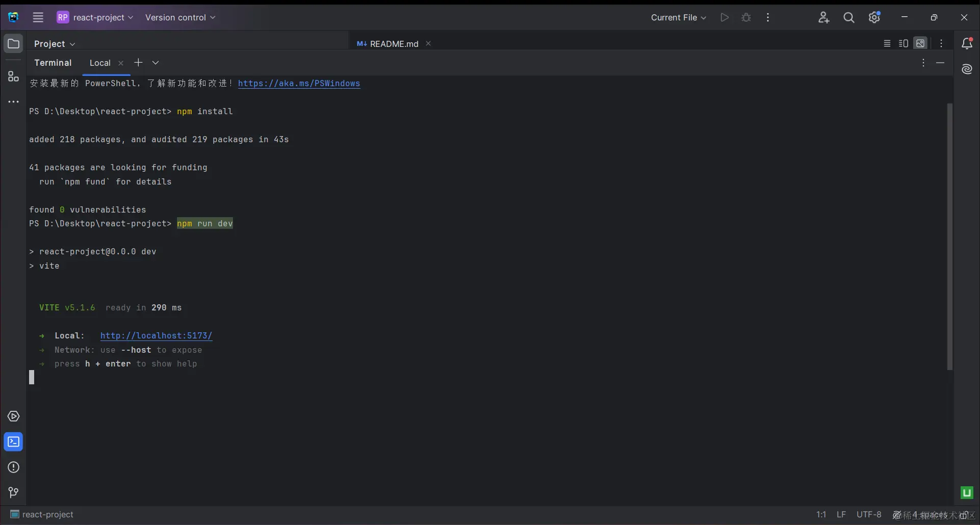This screenshot has height=525, width=980.
Task: Open editor tab options vertical dots
Action: (x=942, y=43)
